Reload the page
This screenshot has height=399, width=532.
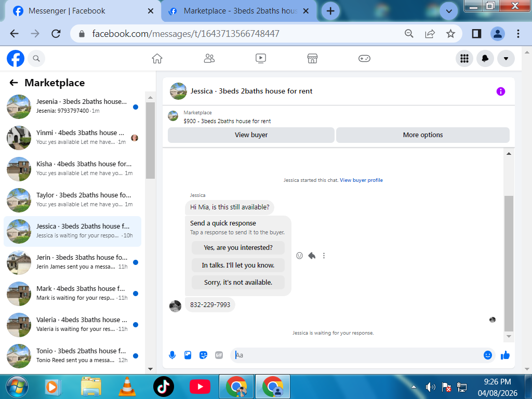coord(56,34)
